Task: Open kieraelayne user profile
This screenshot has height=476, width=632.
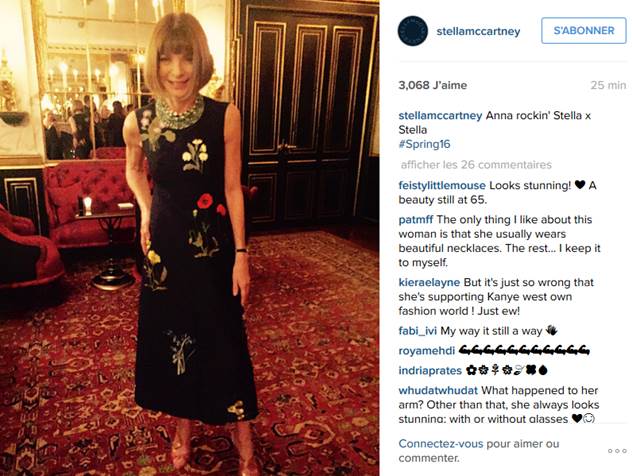Action: (x=429, y=283)
